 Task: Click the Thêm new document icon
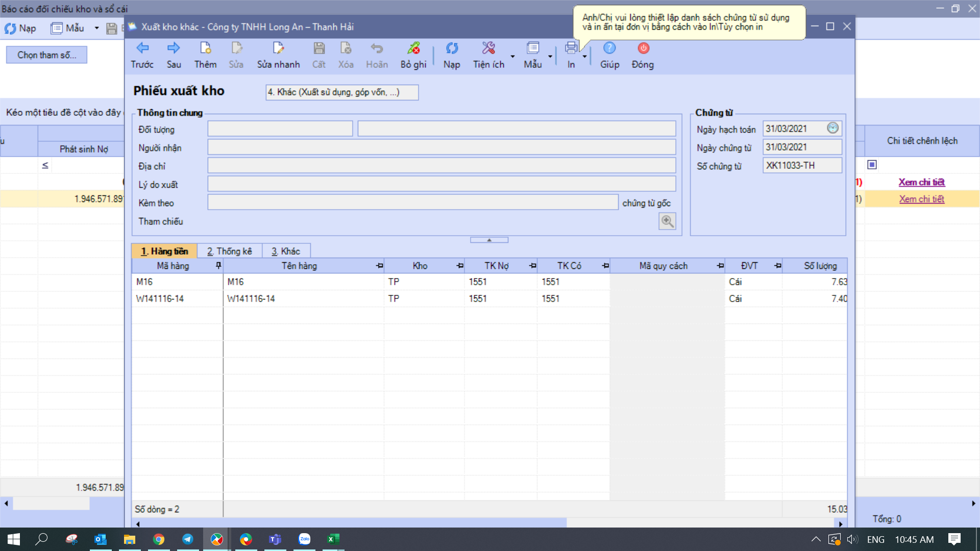tap(205, 48)
